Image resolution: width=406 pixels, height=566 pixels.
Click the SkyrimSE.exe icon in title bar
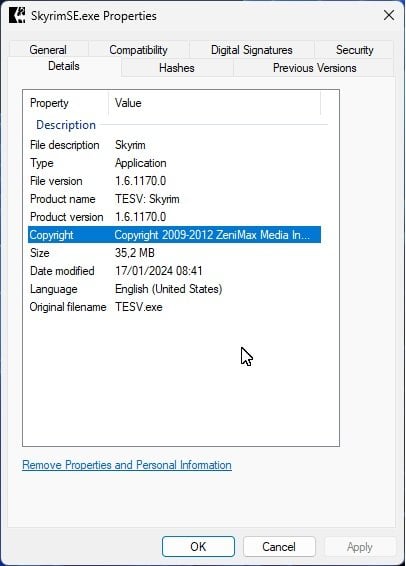17,16
